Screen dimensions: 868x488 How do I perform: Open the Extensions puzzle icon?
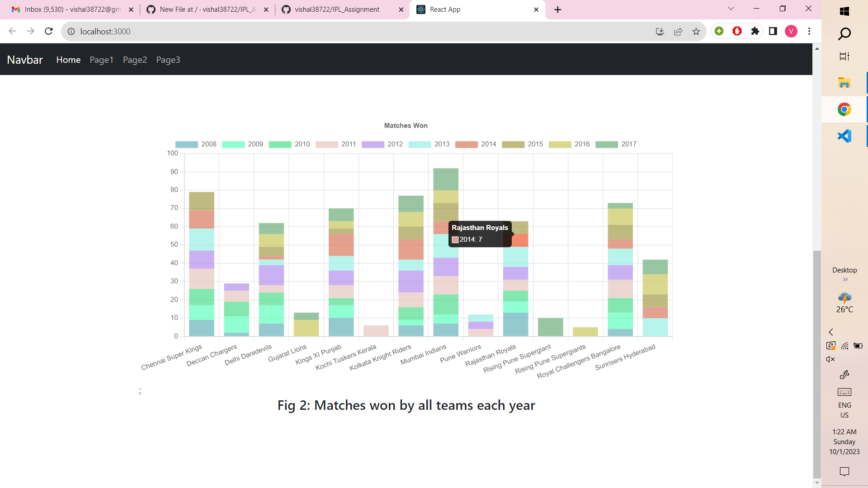(755, 31)
